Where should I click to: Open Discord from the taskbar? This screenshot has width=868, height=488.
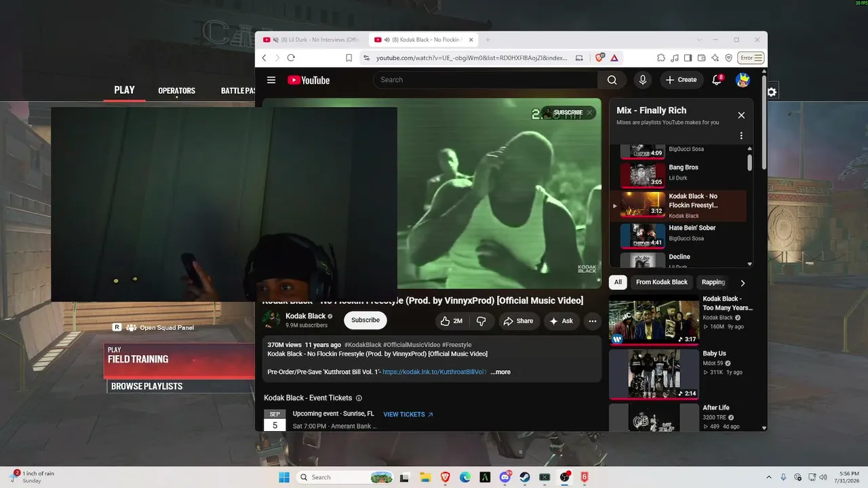pos(505,477)
